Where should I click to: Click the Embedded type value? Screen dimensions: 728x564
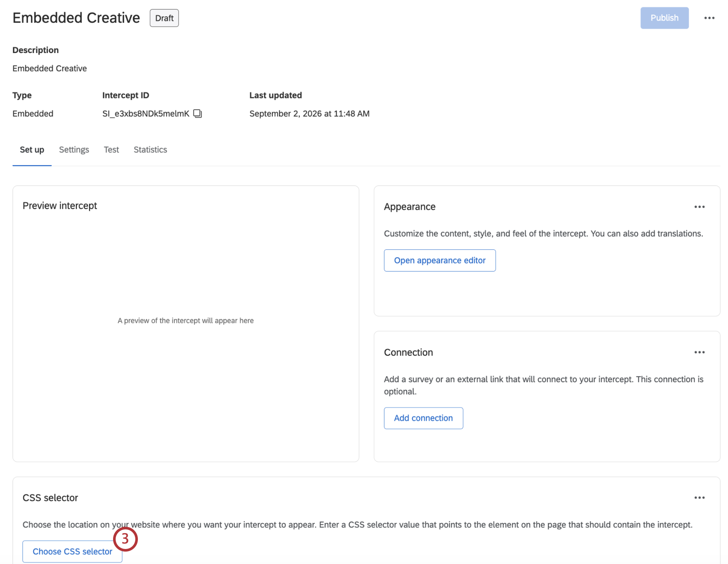coord(33,113)
